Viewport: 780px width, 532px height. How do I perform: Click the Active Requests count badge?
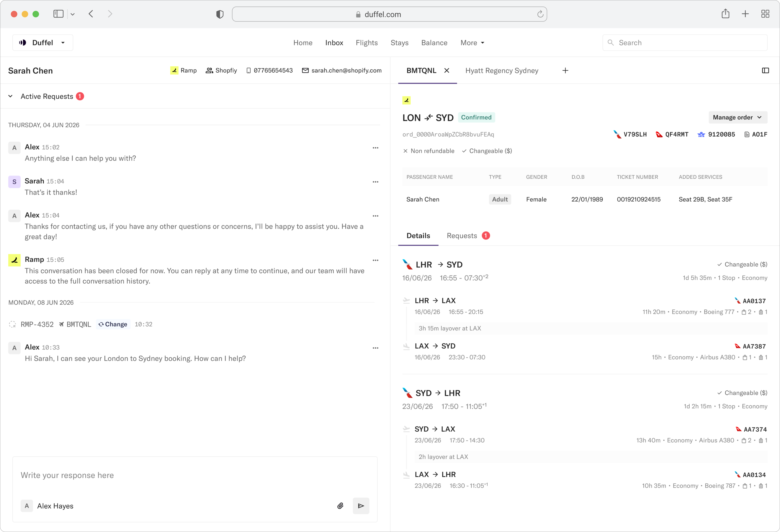pos(80,96)
